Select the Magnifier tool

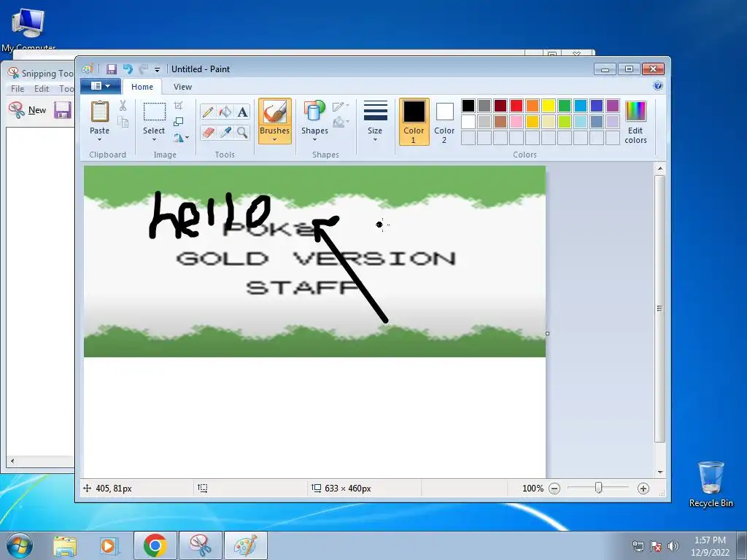tap(242, 132)
